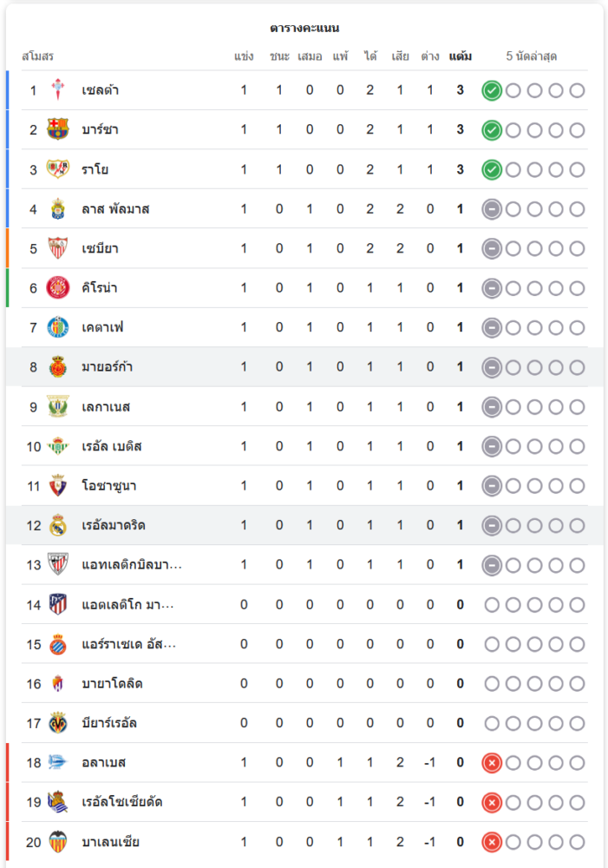Click the red loss icon for อลาเบส
The height and width of the screenshot is (868, 608).
[x=492, y=762]
